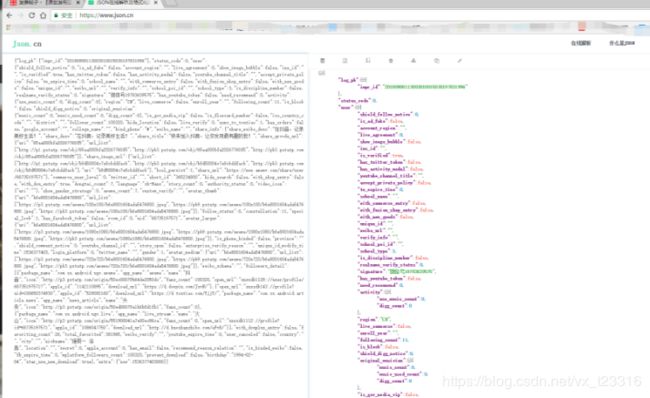Click the browser forward arrow
Image resolution: width=650 pixels, height=398 pixels.
coord(21,15)
